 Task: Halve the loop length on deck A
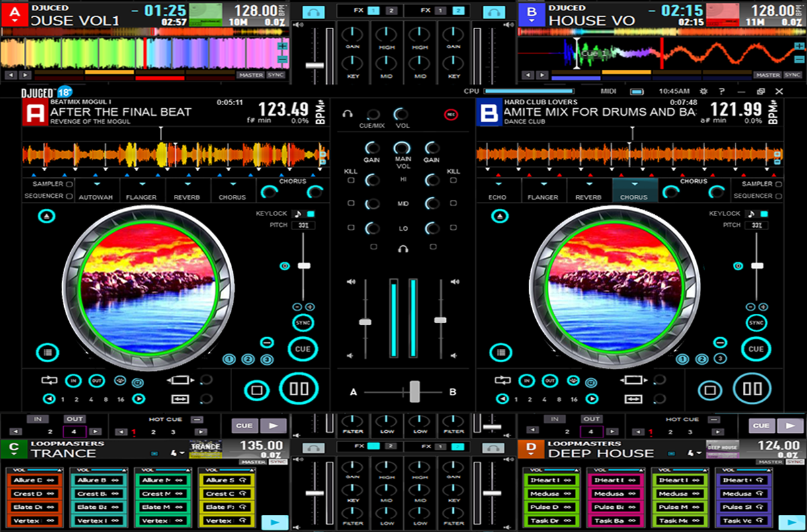pos(50,399)
